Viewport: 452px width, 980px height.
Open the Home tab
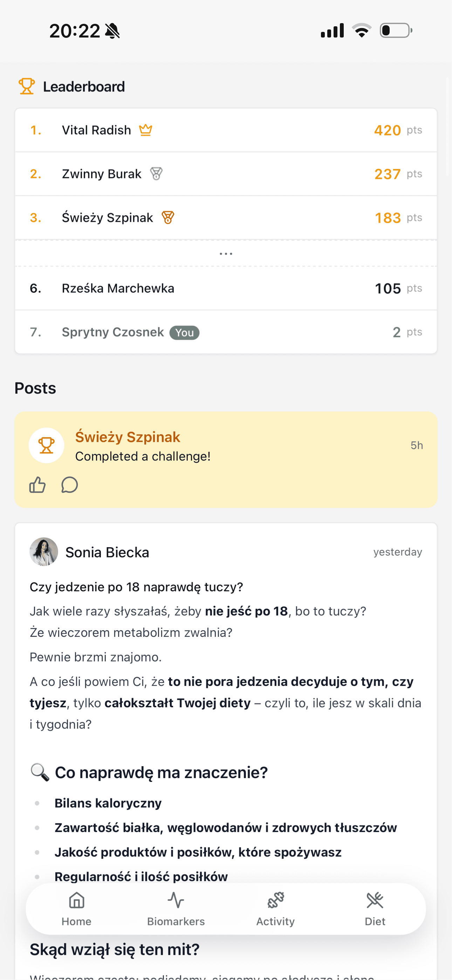[x=76, y=908]
